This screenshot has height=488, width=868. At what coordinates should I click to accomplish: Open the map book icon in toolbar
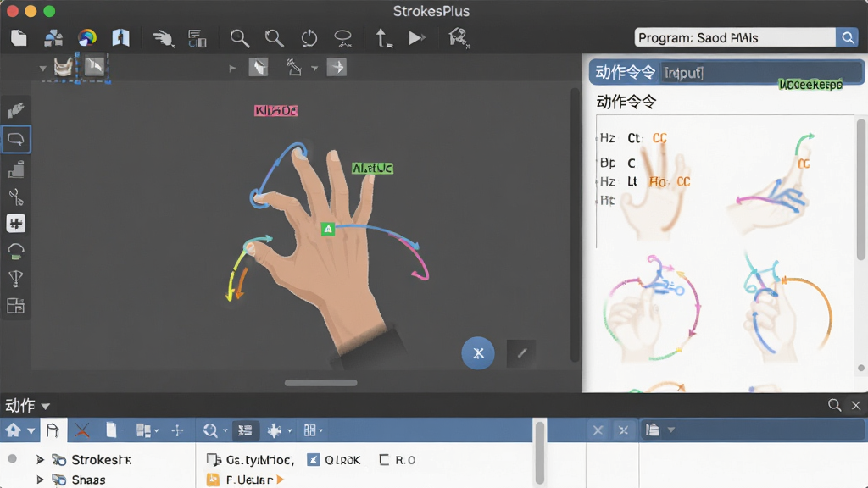(x=120, y=37)
